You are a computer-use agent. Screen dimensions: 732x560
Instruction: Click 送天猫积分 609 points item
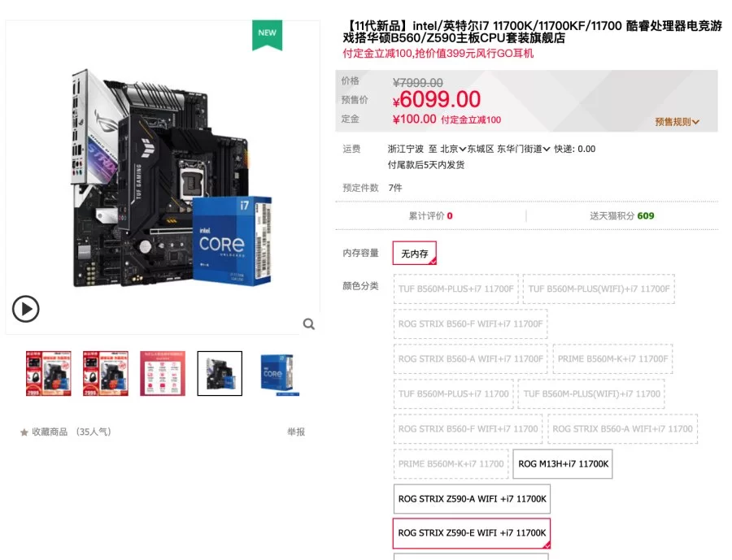tap(622, 215)
